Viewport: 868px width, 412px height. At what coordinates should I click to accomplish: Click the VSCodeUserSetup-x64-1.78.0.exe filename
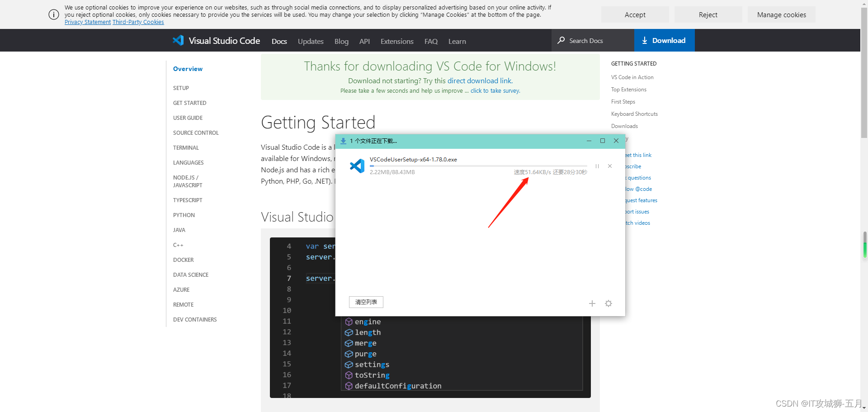(x=413, y=160)
